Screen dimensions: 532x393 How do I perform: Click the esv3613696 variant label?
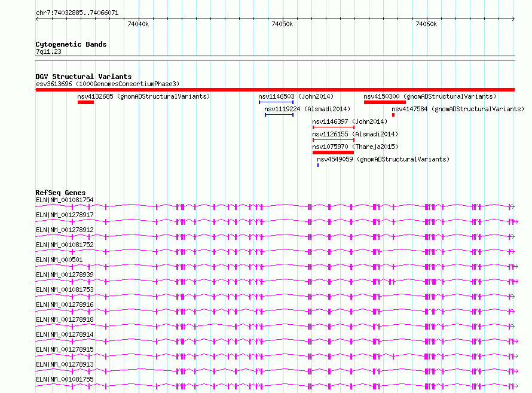click(x=108, y=84)
